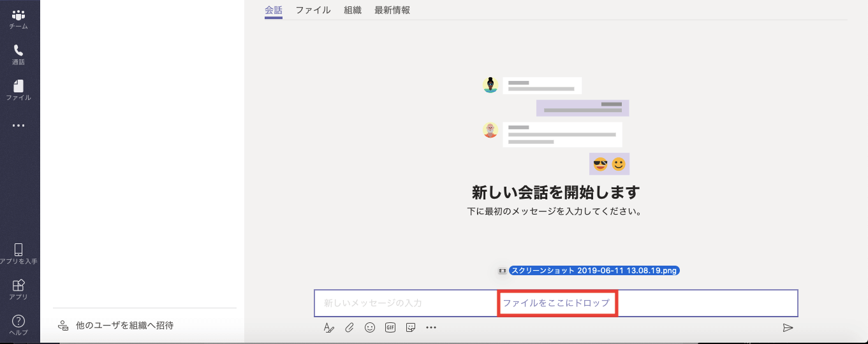This screenshot has height=344, width=868.
Task: Send the message with arrow icon
Action: (788, 327)
